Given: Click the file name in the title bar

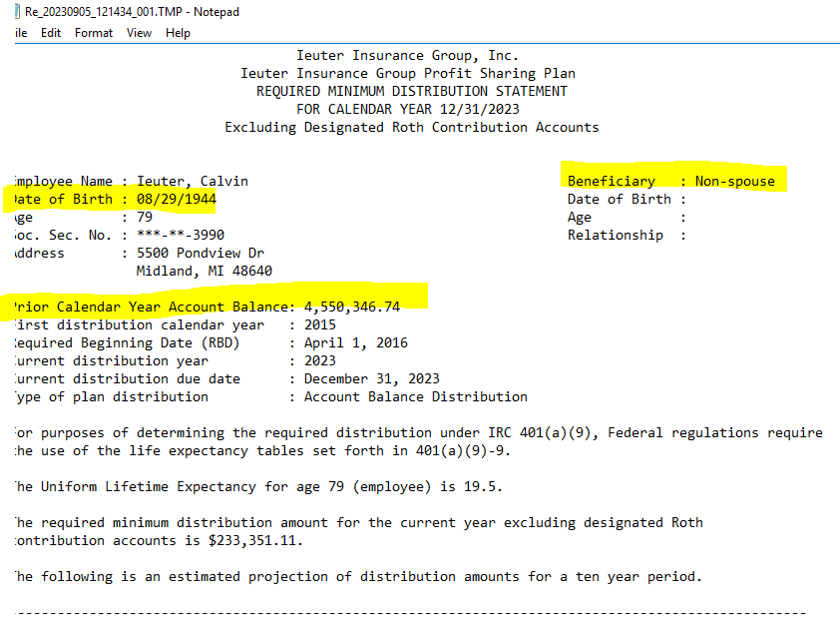Looking at the screenshot, I should tap(104, 12).
